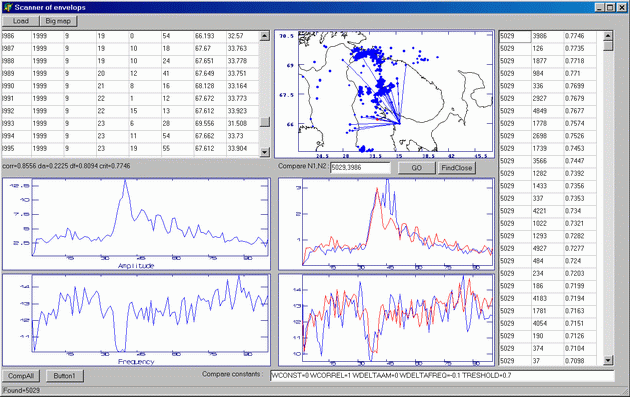The image size is (630, 397).
Task: Click Button1 at bottom left
Action: coord(64,376)
